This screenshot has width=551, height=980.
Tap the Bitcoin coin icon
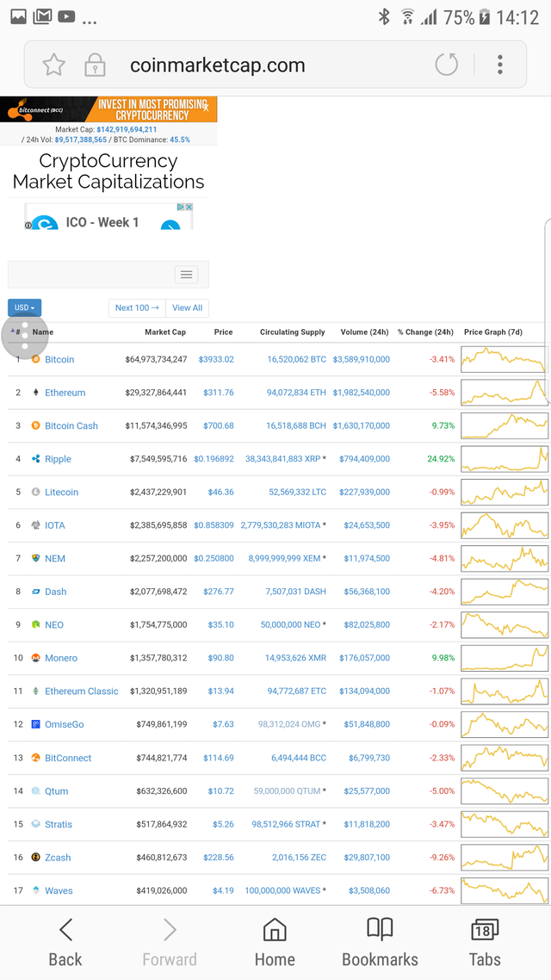(35, 359)
